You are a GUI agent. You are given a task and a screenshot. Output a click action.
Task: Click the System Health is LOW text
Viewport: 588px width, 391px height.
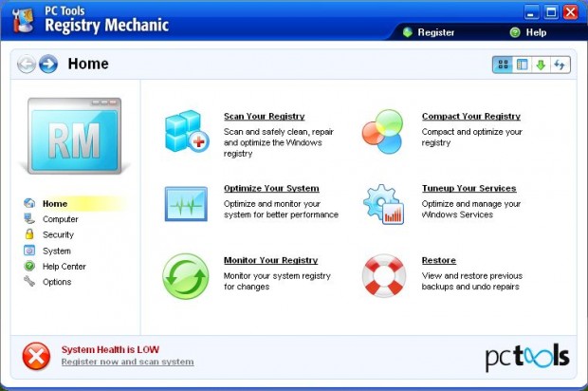[110, 350]
